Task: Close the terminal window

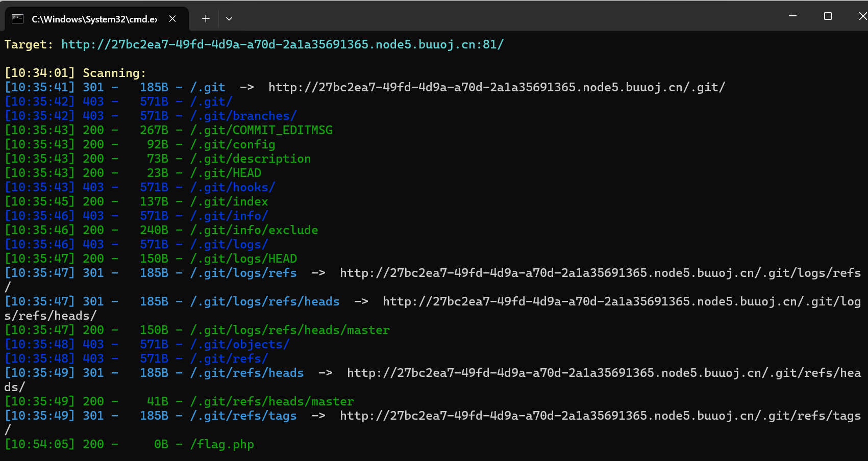Action: coord(862,16)
